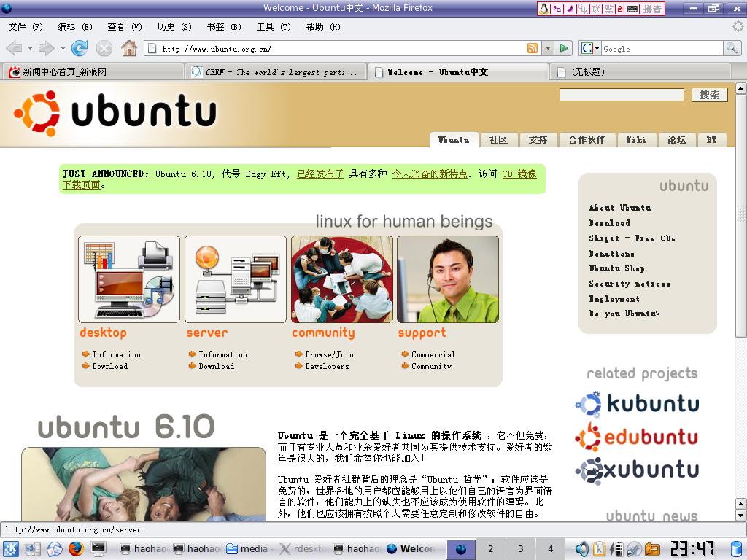
Task: Click the Forward arrow button
Action: pos(46,48)
